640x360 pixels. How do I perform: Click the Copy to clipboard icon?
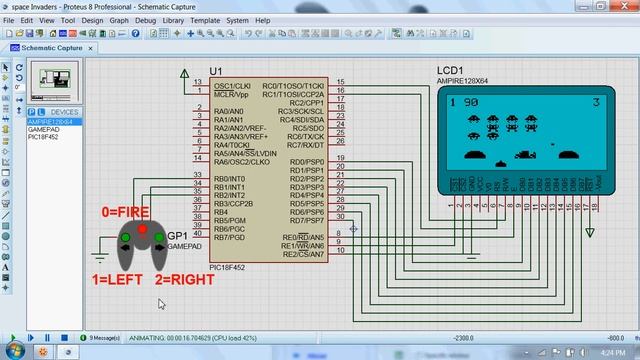[x=282, y=33]
